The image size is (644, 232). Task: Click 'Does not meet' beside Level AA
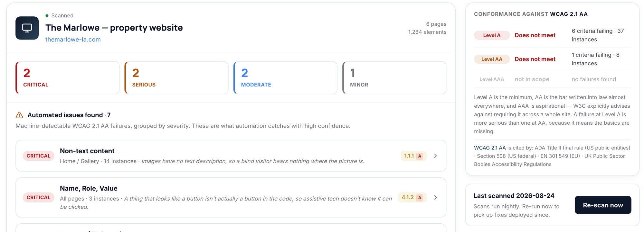coord(535,59)
